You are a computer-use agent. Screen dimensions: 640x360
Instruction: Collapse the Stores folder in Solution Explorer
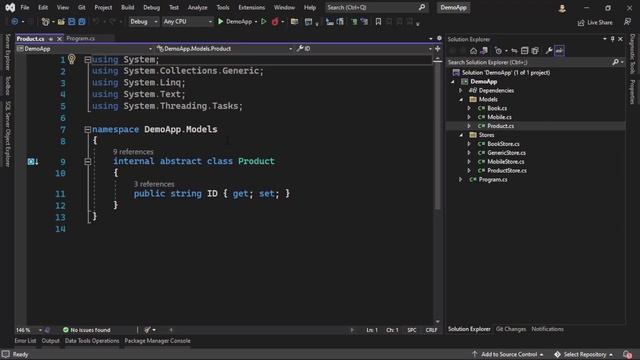coord(461,135)
